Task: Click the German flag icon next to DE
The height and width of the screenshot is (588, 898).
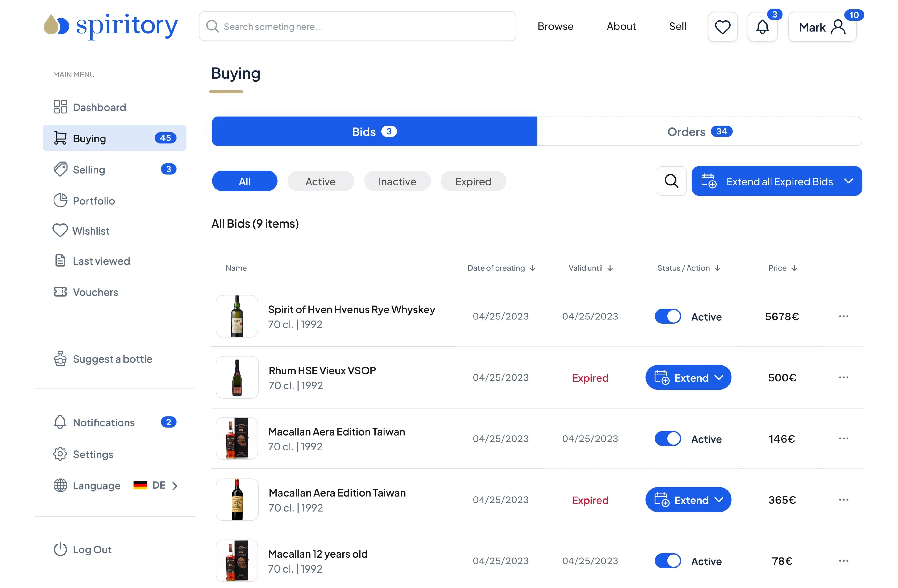Action: 140,485
